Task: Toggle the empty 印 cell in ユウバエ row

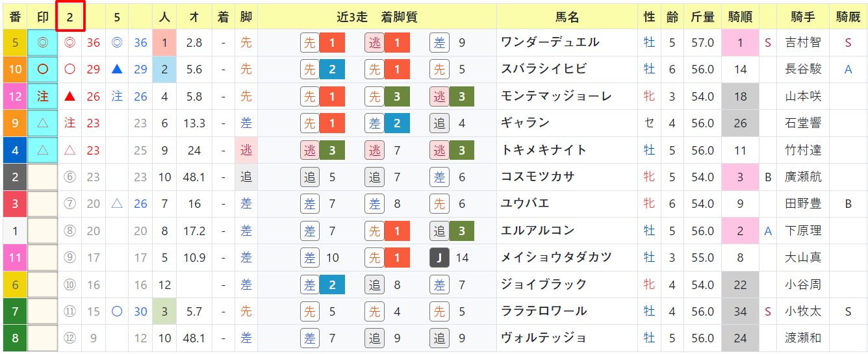Action: 43,204
